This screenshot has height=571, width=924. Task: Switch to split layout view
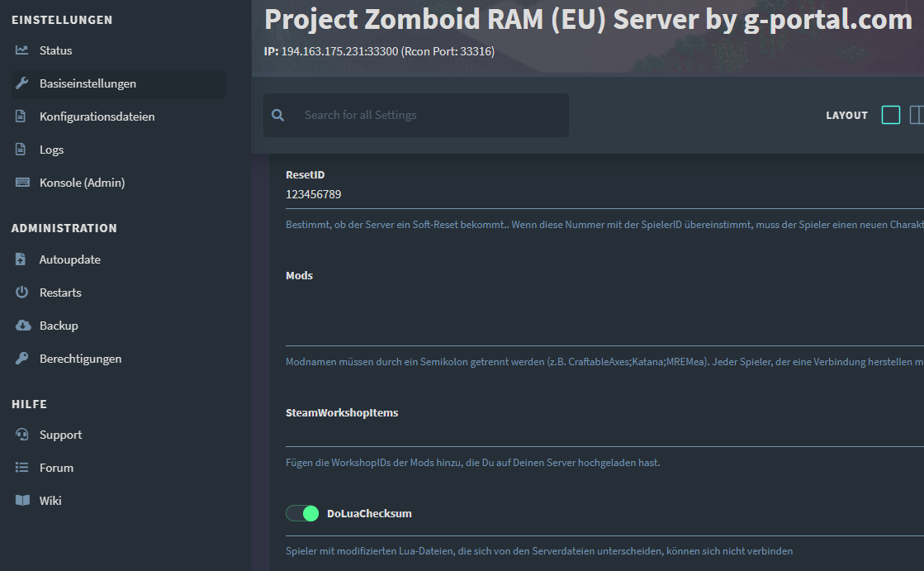(x=917, y=115)
